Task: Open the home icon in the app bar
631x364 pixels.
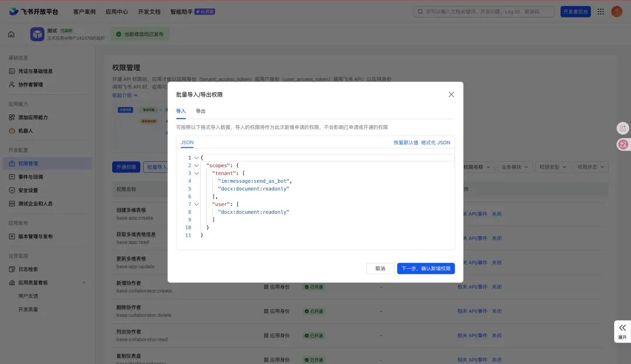Action: tap(11, 34)
